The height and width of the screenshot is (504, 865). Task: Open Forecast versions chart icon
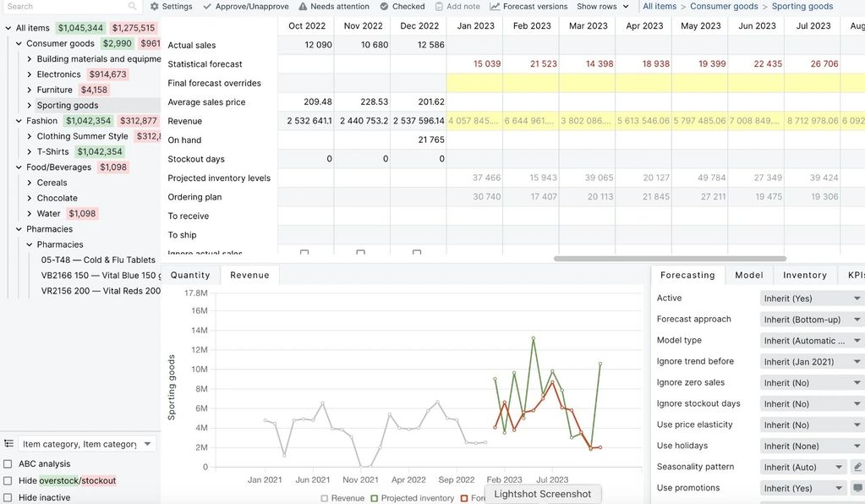click(495, 7)
